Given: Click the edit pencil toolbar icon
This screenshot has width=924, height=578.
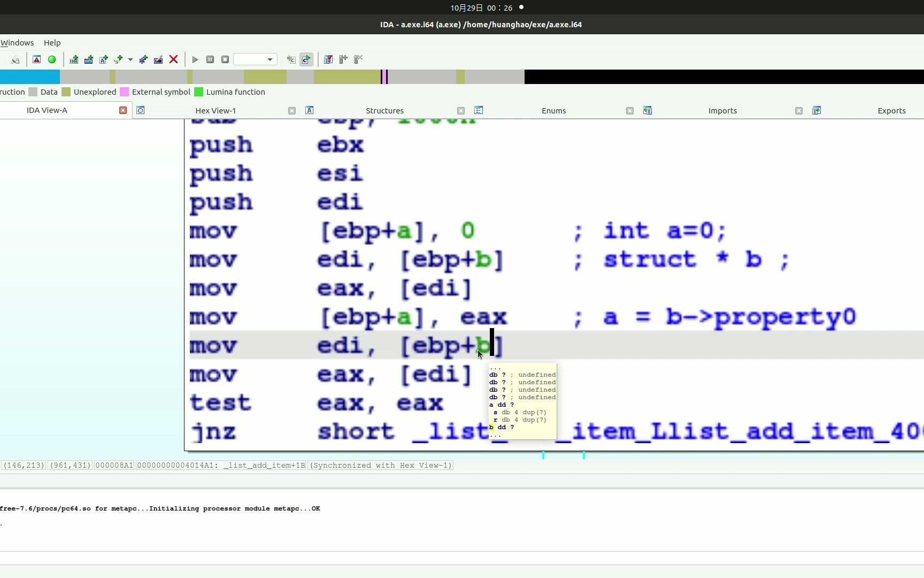Looking at the screenshot, I should click(x=158, y=59).
